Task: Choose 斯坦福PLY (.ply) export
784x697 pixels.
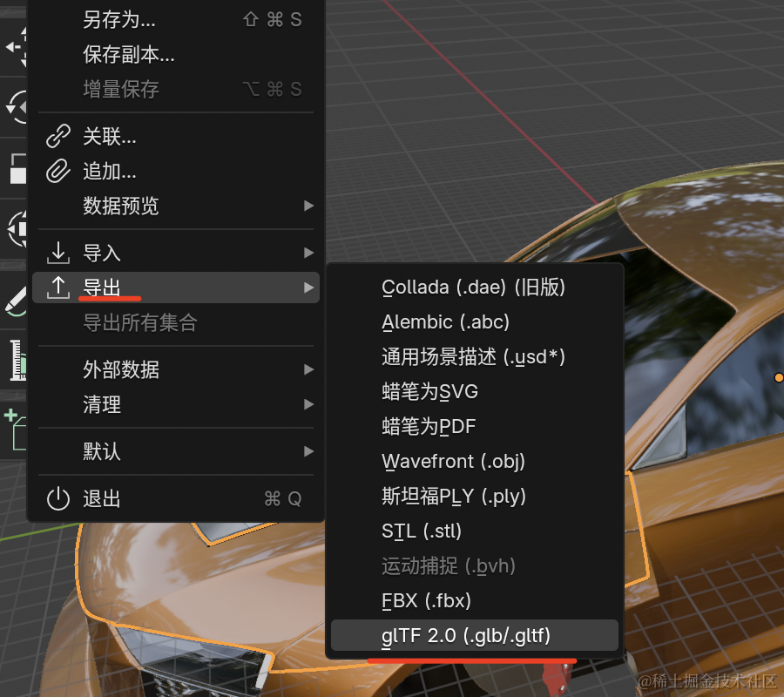Action: tap(475, 496)
